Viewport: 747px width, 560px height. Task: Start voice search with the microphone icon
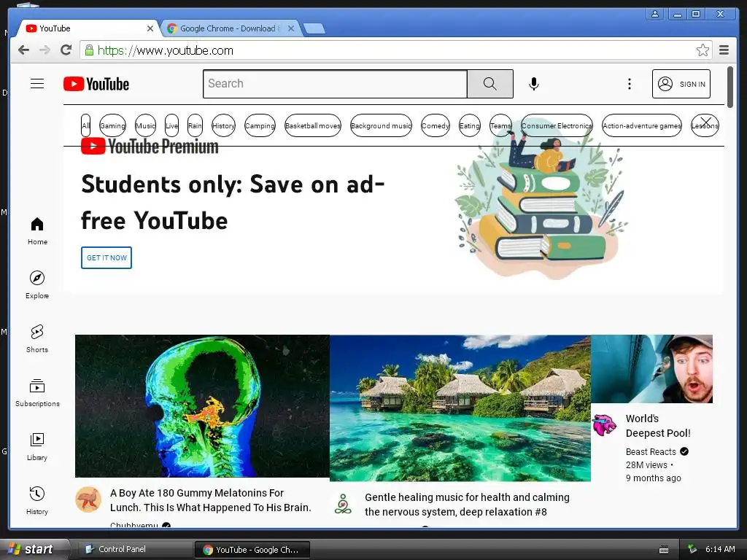click(534, 84)
